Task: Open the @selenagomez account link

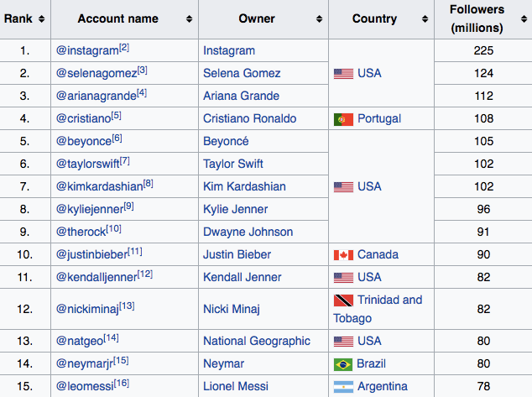Action: (96, 73)
